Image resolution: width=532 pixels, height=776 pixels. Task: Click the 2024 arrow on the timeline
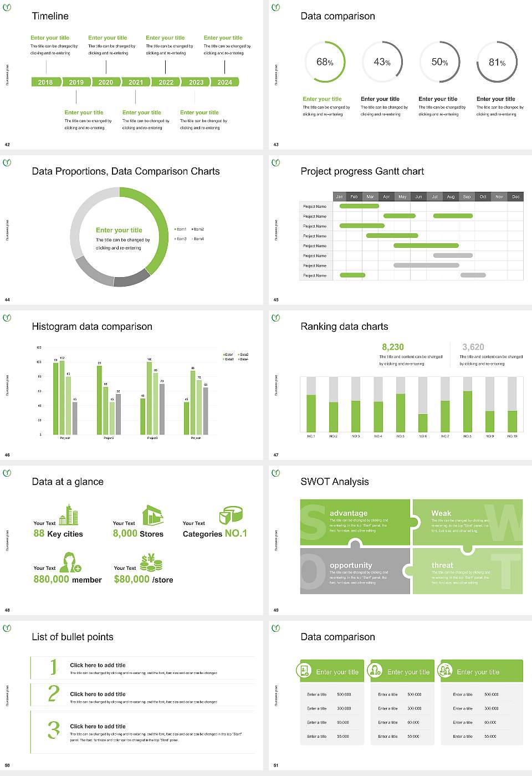(x=225, y=82)
